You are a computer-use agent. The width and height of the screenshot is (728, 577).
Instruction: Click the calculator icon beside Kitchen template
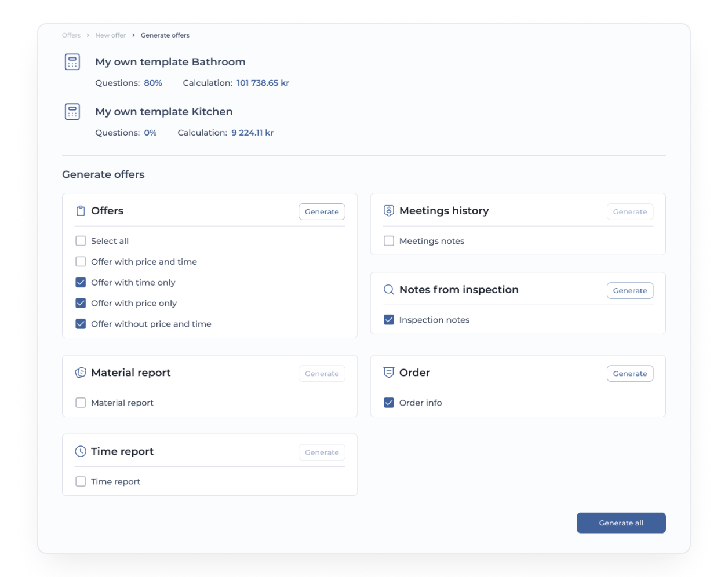(72, 112)
